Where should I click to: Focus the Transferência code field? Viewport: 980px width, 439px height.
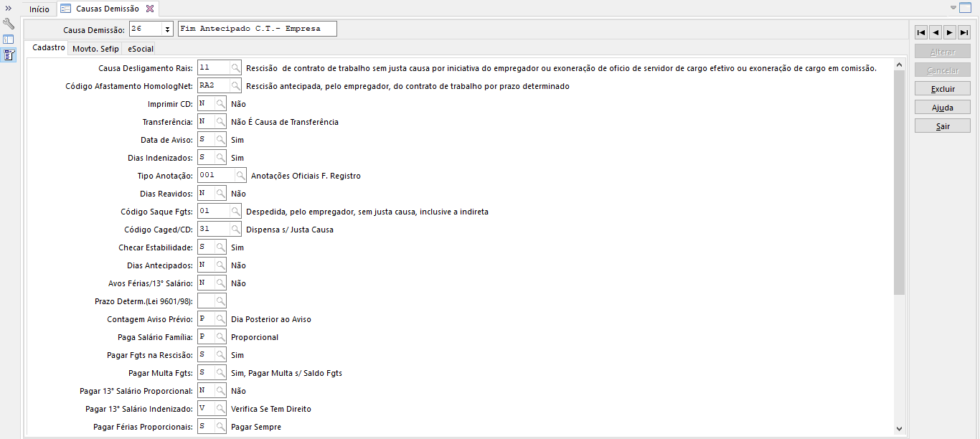206,122
